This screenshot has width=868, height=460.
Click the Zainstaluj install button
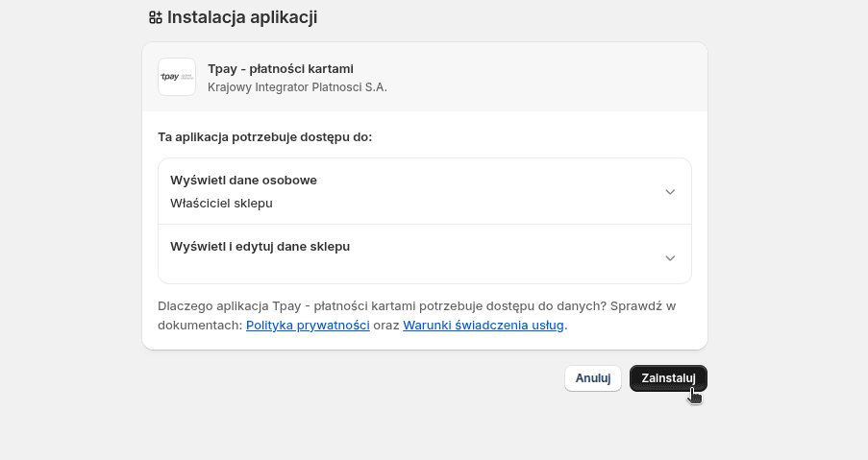click(x=668, y=378)
